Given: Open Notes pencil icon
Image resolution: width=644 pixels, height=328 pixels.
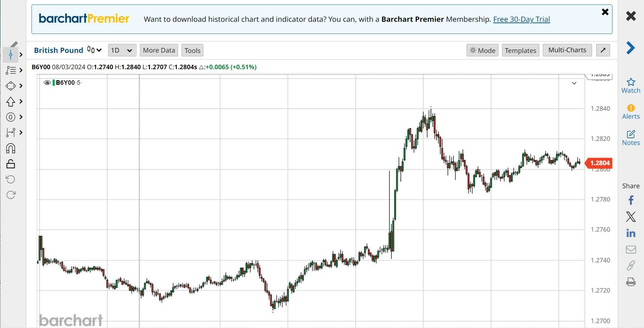Looking at the screenshot, I should (630, 134).
